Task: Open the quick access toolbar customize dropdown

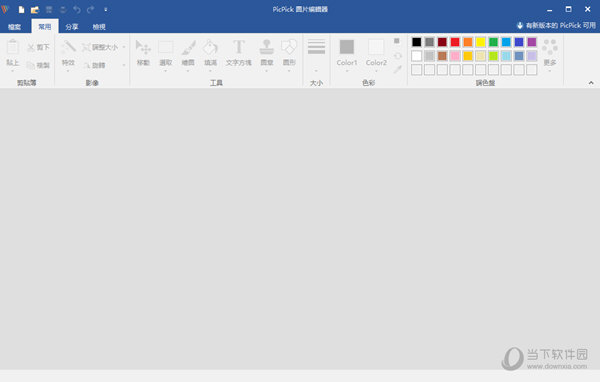Action: click(x=106, y=10)
